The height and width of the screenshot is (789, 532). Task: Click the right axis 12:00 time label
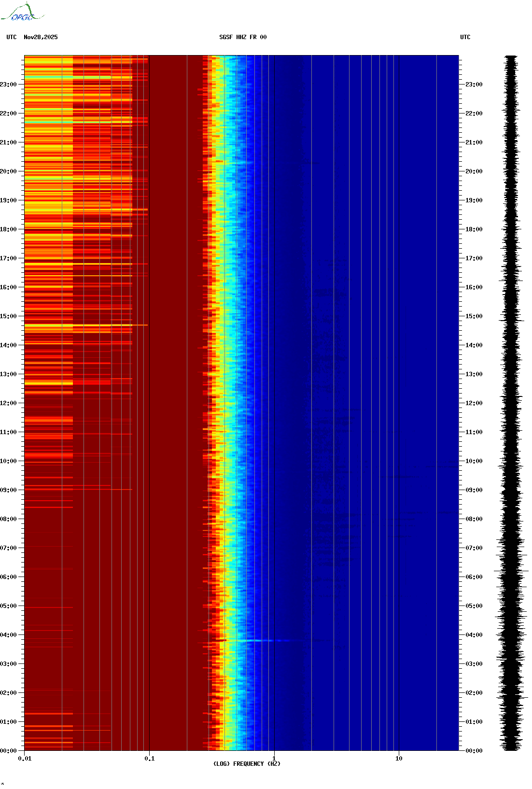coord(474,403)
